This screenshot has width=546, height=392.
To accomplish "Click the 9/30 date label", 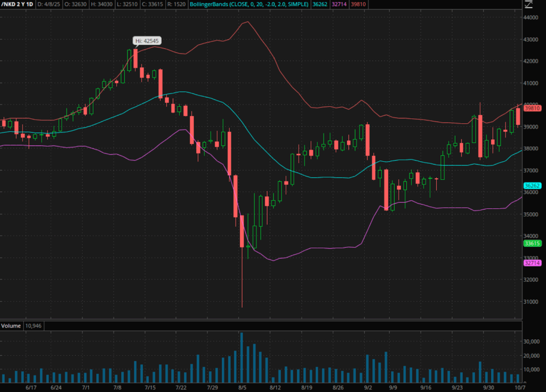I will point(488,388).
